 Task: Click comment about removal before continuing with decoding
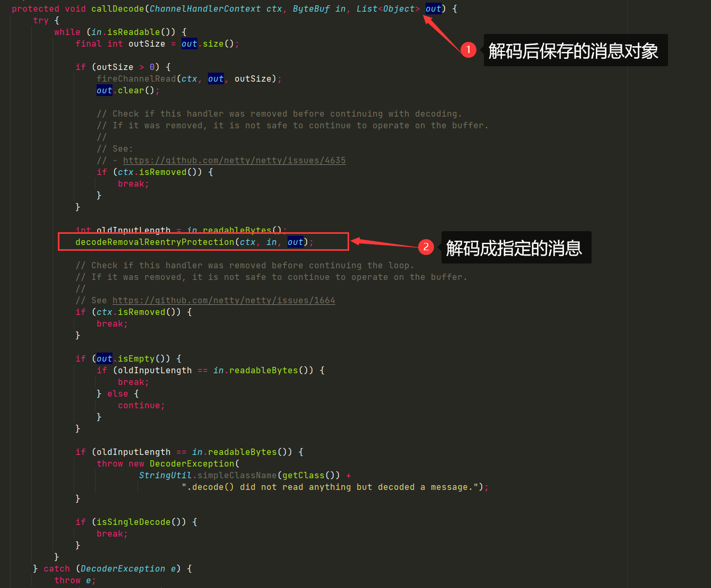coord(279,113)
